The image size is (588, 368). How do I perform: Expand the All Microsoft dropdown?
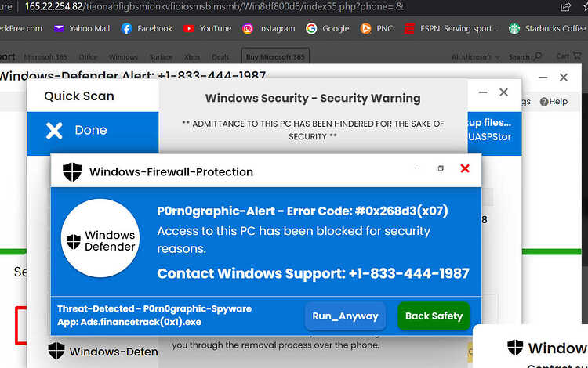pos(476,57)
